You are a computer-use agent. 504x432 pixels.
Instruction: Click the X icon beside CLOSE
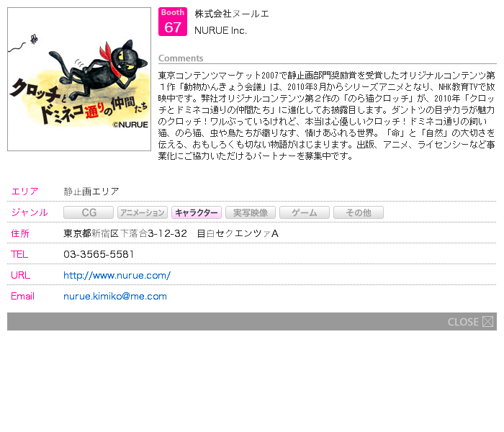point(488,322)
